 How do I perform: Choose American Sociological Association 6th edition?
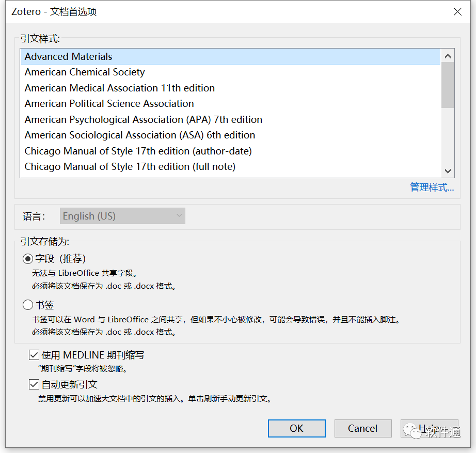pyautogui.click(x=230, y=135)
